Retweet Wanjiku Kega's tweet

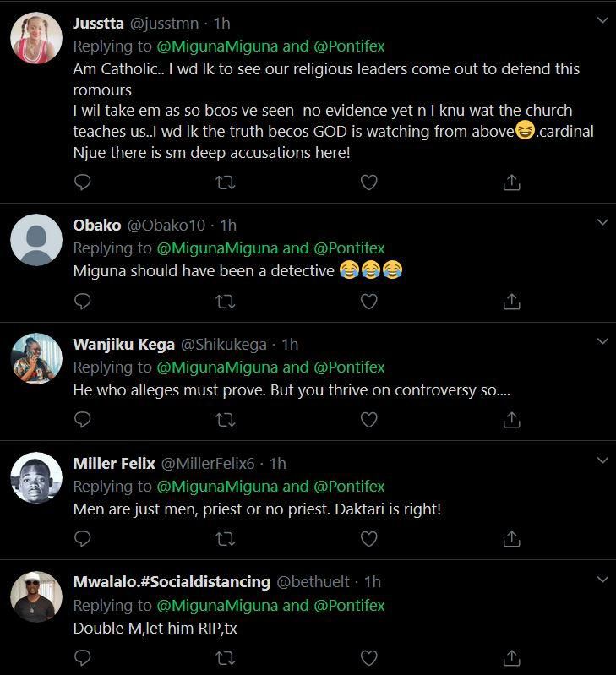[x=226, y=419]
